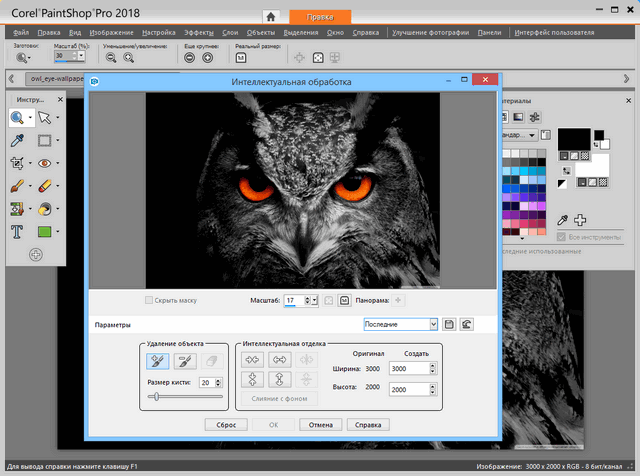The width and height of the screenshot is (640, 476).
Task: Click the save preset floppy disk icon
Action: pos(449,324)
